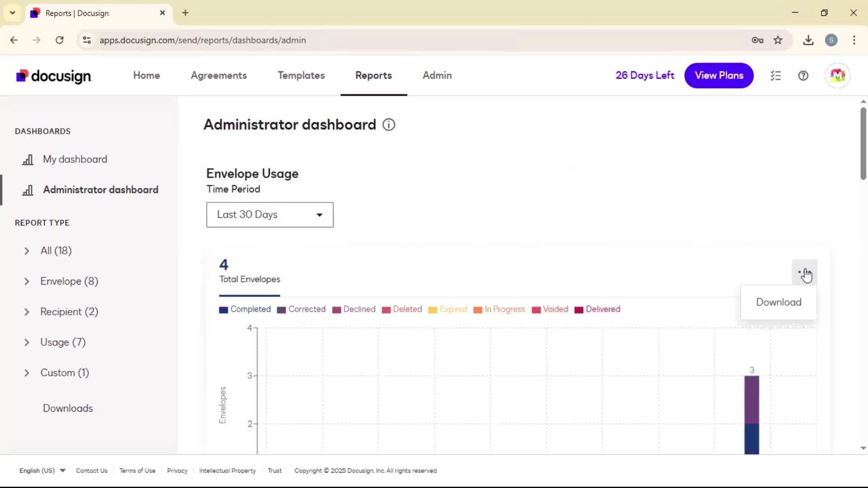Toggle the Expired legend entry

point(448,310)
